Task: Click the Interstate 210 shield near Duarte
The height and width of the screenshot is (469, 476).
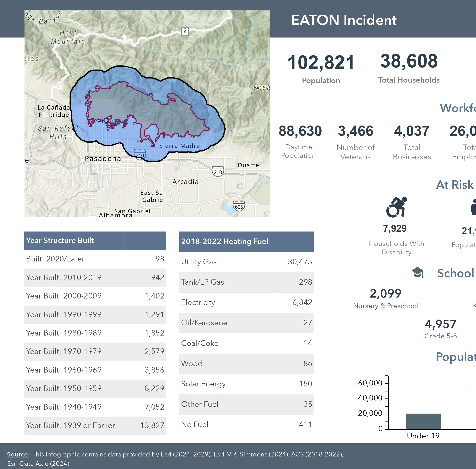Action: tap(218, 172)
